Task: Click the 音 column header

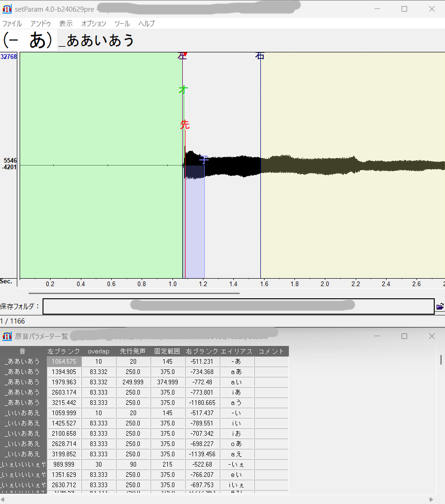Action: coord(23,351)
